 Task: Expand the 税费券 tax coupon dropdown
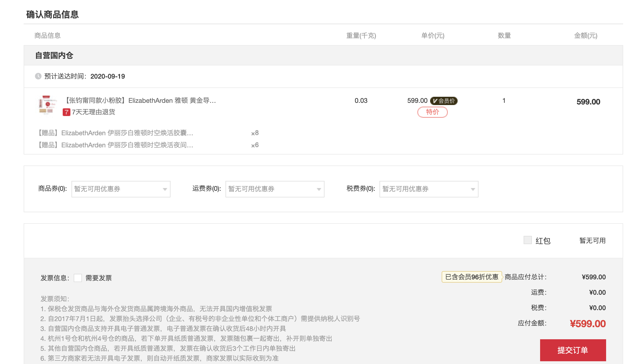pyautogui.click(x=429, y=189)
